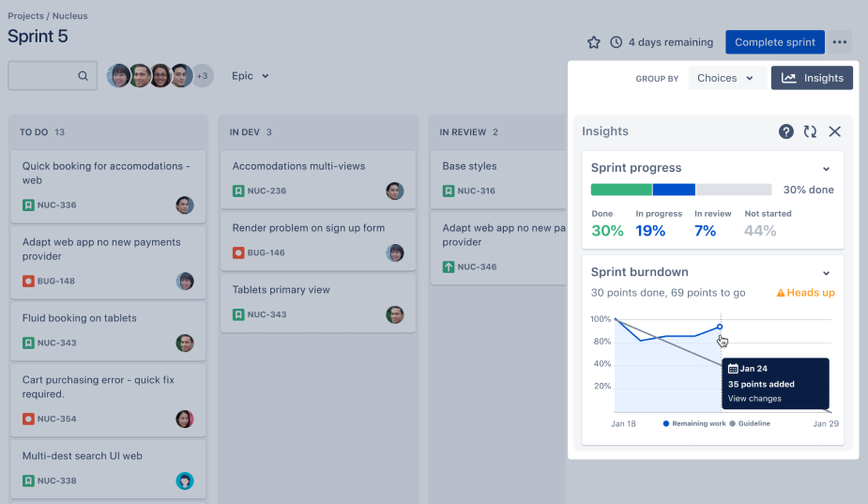Go to Projects in the breadcrumb
Screen dimensions: 868x504
point(25,16)
